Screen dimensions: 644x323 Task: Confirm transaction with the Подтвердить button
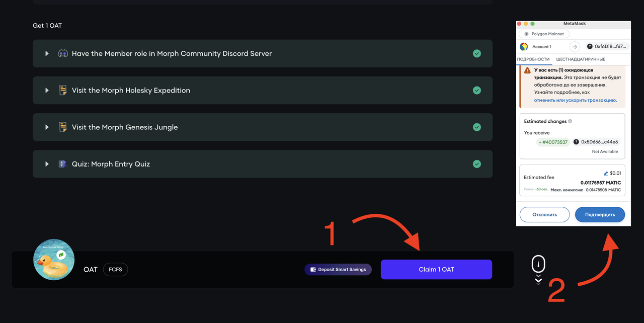(x=600, y=215)
